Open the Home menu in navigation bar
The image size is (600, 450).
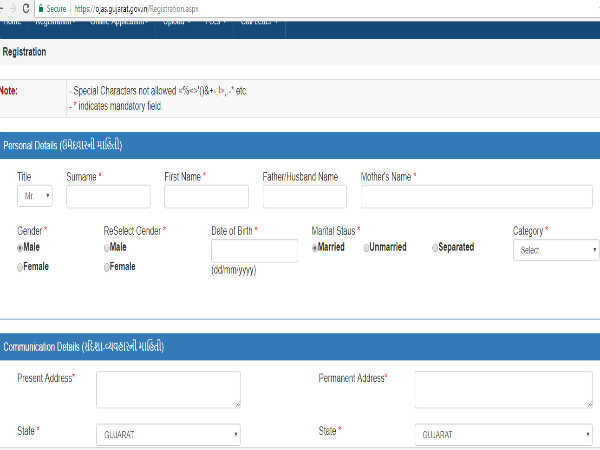click(x=12, y=21)
